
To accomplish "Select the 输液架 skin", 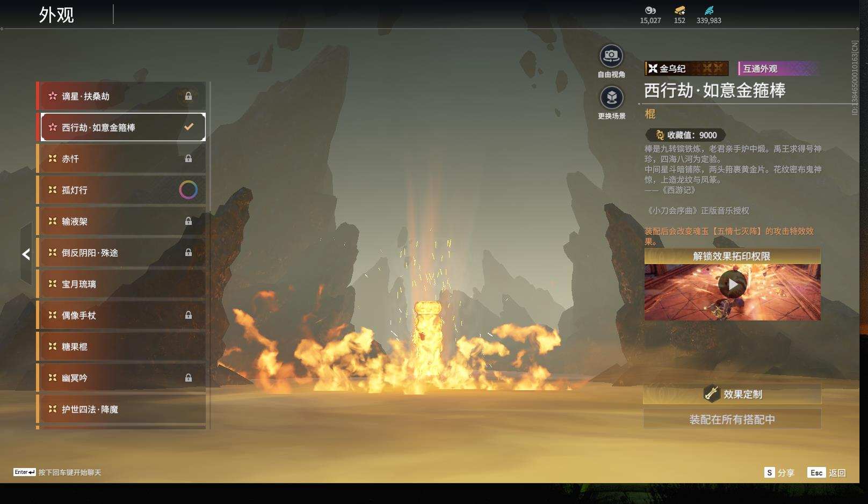I will pyautogui.click(x=121, y=221).
